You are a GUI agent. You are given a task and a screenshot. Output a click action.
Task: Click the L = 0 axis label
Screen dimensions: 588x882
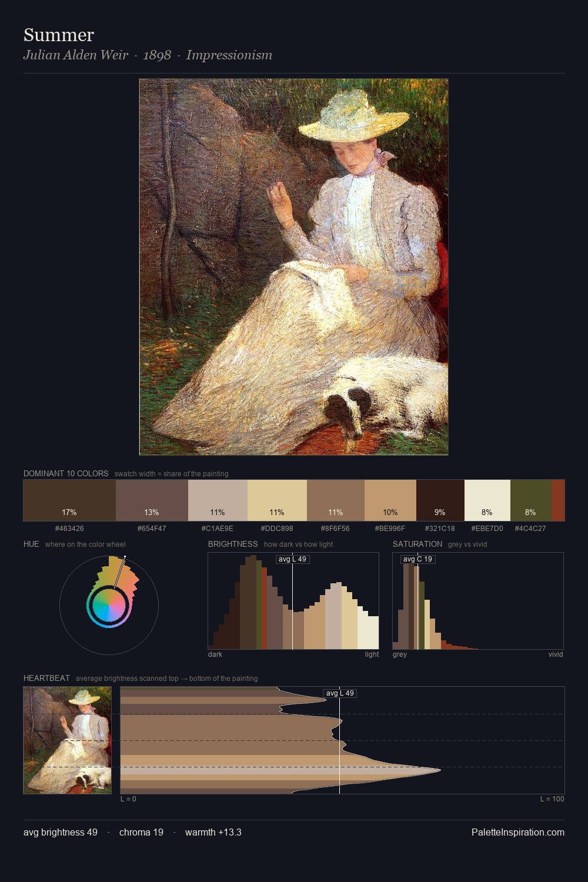click(128, 799)
